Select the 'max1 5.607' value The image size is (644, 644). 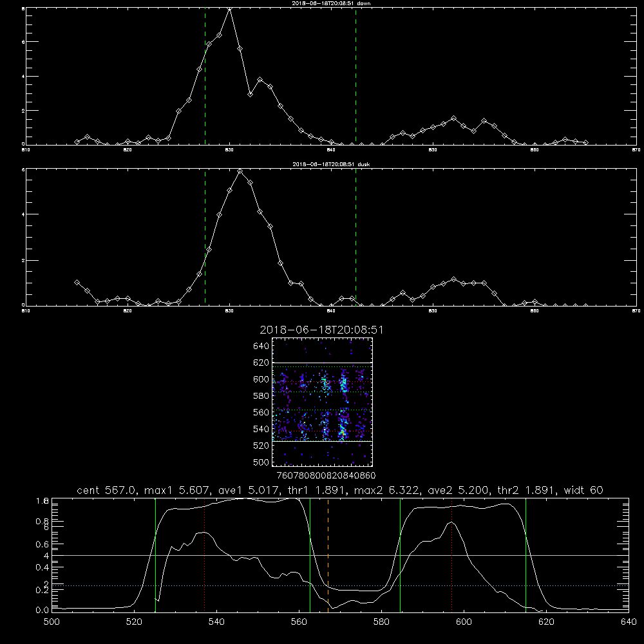tap(178, 490)
